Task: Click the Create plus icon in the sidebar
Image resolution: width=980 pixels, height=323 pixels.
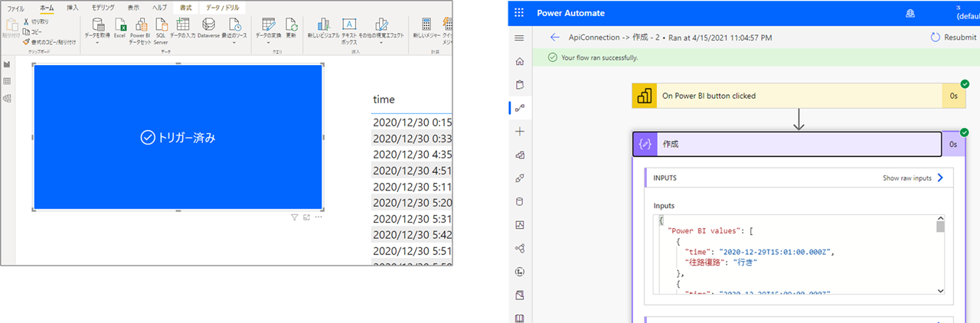Action: coord(520,132)
